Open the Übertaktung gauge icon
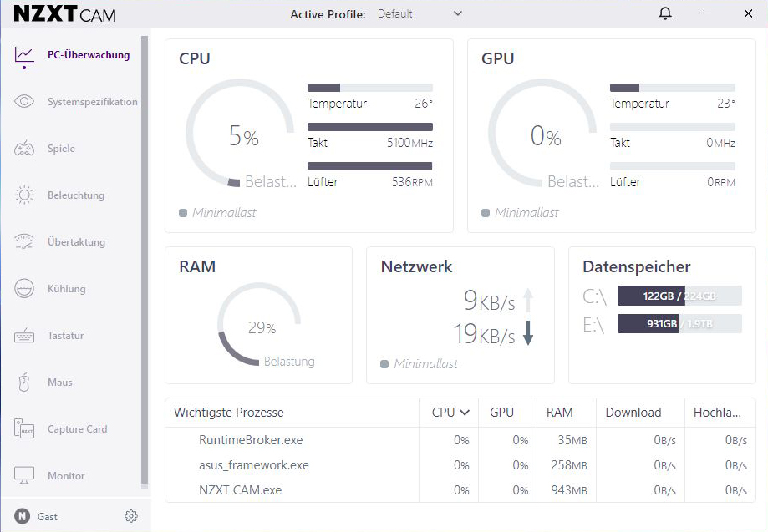Image resolution: width=768 pixels, height=532 pixels. point(24,242)
